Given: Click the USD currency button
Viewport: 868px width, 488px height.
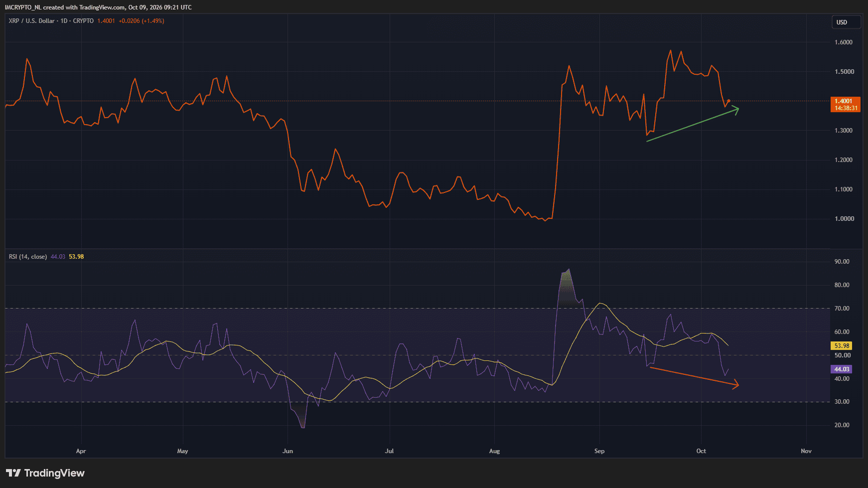Looking at the screenshot, I should point(846,22).
